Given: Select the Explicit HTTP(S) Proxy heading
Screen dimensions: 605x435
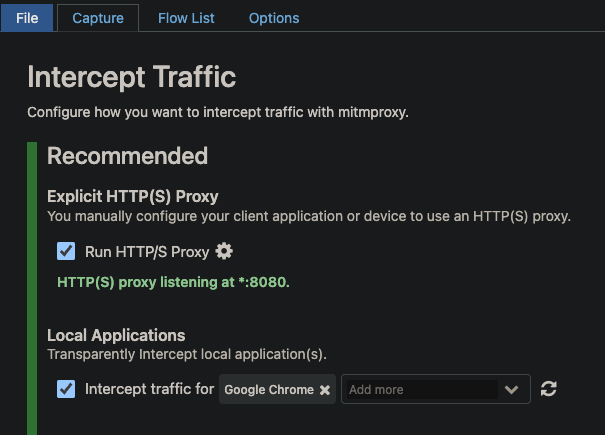Looking at the screenshot, I should pos(132,196).
